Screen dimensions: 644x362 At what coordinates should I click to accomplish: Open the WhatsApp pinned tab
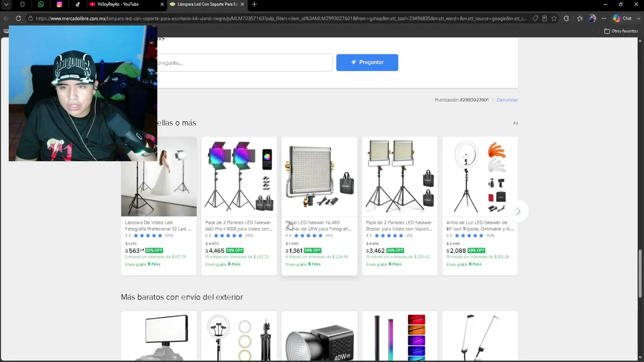pos(41,5)
